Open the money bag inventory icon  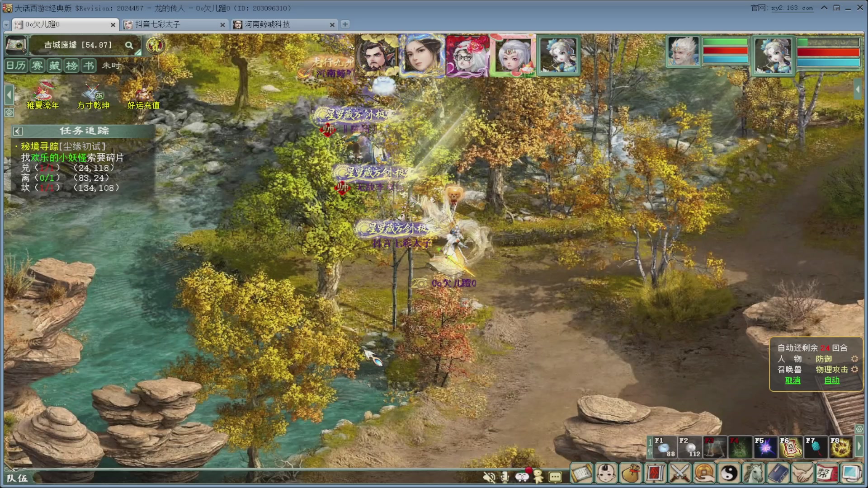(x=631, y=474)
